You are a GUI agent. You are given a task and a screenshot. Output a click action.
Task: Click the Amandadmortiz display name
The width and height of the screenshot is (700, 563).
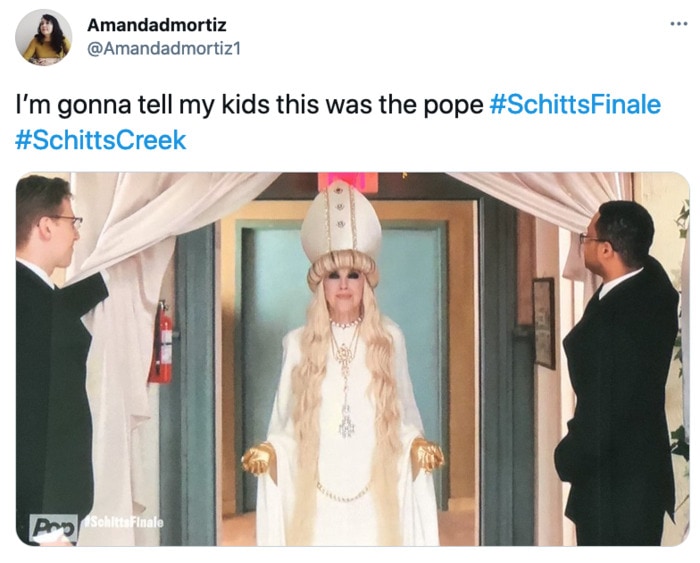tap(157, 25)
